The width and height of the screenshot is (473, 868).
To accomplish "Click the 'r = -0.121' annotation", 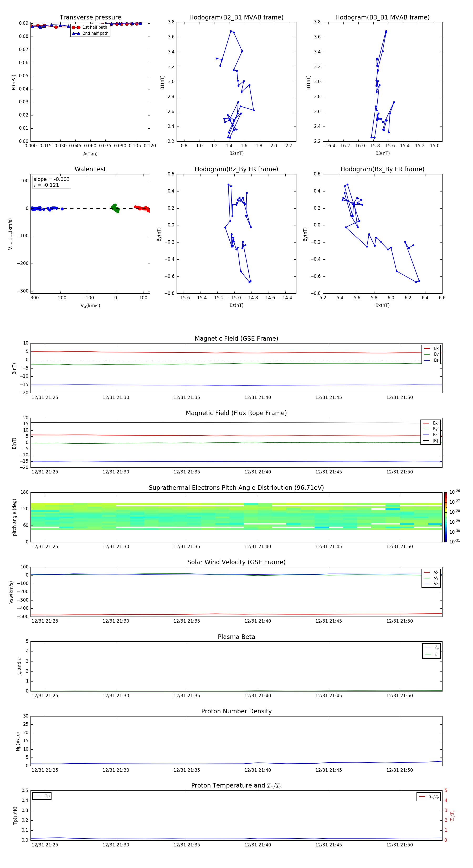I will pyautogui.click(x=47, y=185).
